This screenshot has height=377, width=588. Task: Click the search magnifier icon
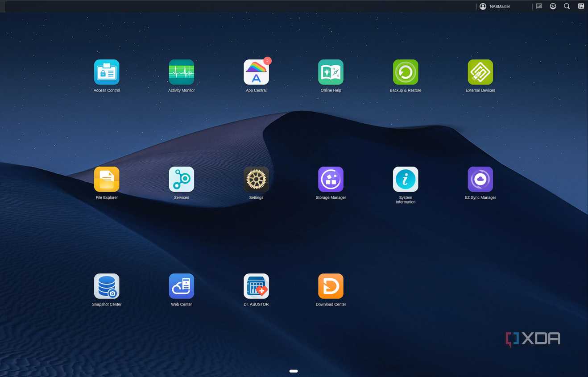click(x=567, y=6)
